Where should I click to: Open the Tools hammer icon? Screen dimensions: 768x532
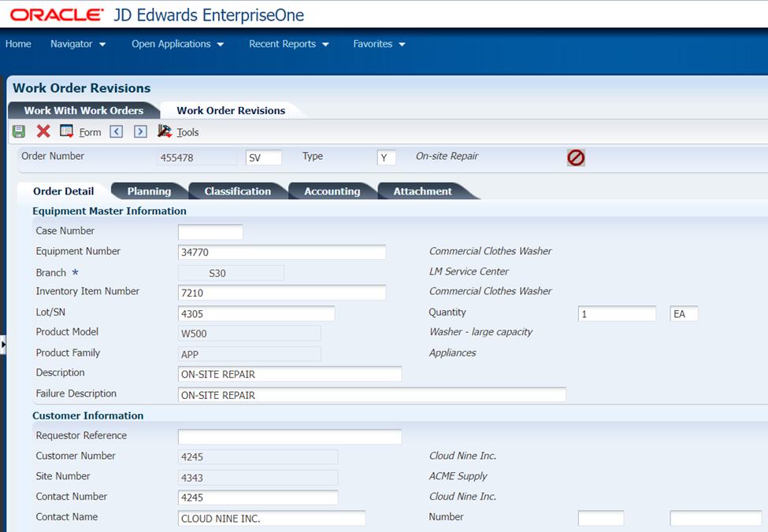pyautogui.click(x=165, y=131)
